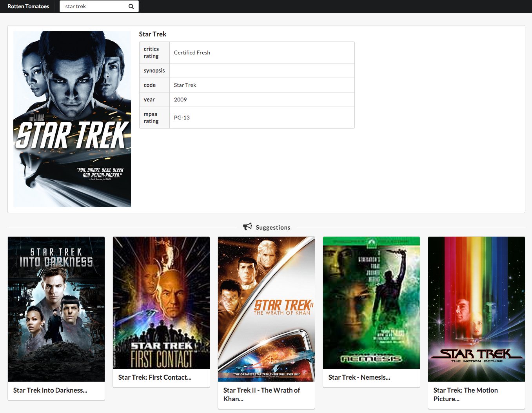
Task: Click the 'Star Trek Into Darkness...' title
Action: click(x=50, y=390)
